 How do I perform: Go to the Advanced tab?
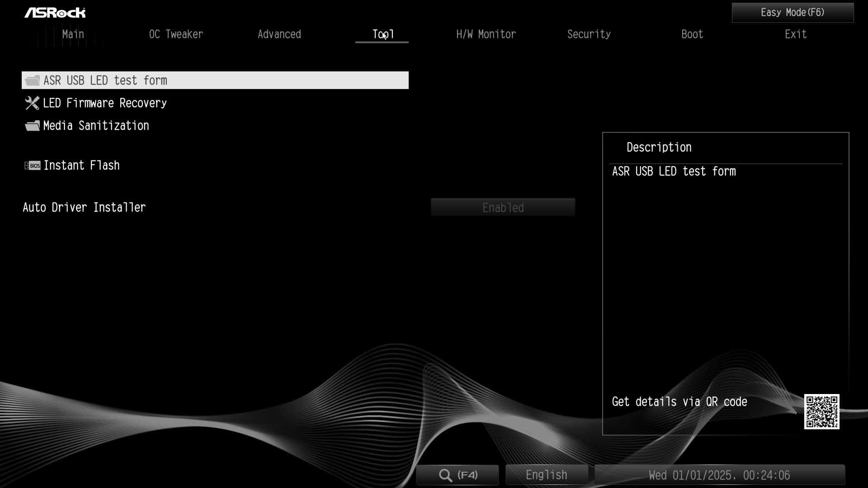tap(279, 34)
